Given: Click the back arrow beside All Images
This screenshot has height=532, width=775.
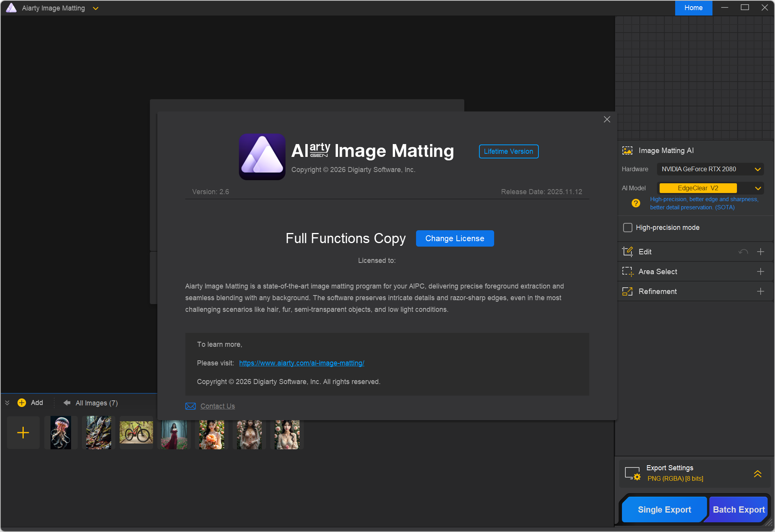Looking at the screenshot, I should (x=67, y=403).
